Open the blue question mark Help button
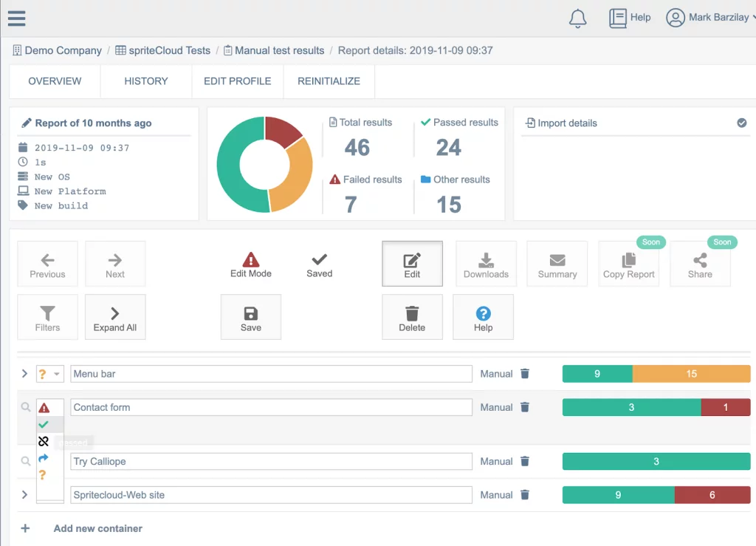Viewport: 756px width, 546px height. click(x=483, y=317)
